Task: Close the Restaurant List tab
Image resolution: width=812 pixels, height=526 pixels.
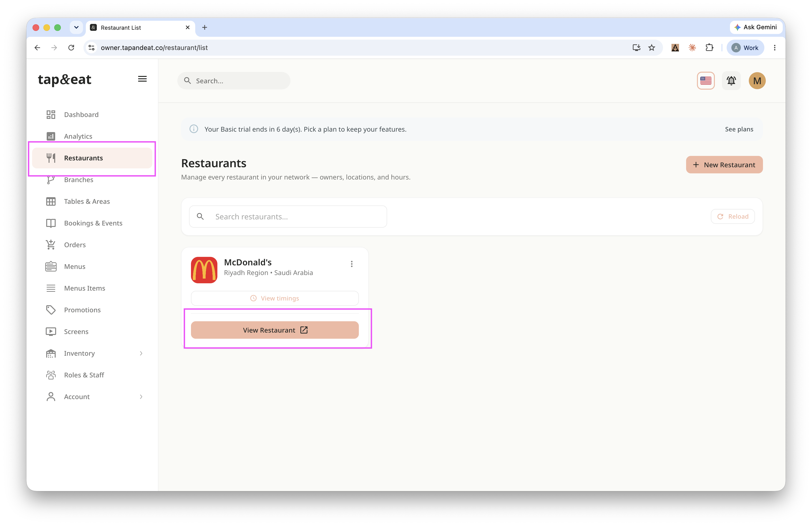Action: [188, 27]
